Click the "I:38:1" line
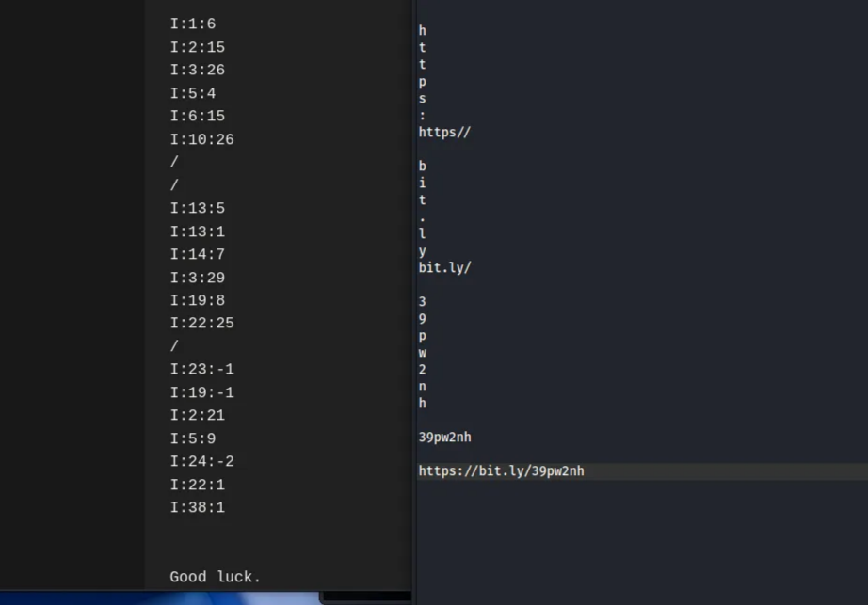Viewport: 868px width, 605px height. (197, 508)
